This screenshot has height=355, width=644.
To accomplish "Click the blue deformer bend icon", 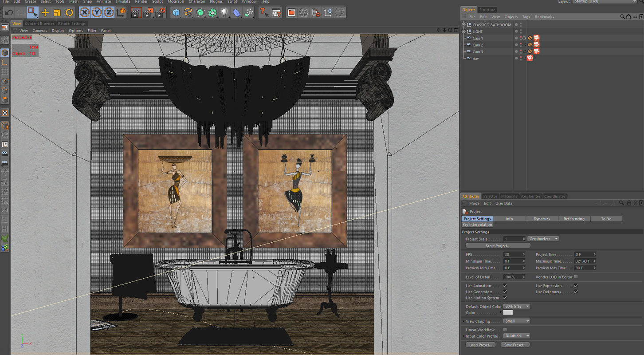I will (237, 12).
